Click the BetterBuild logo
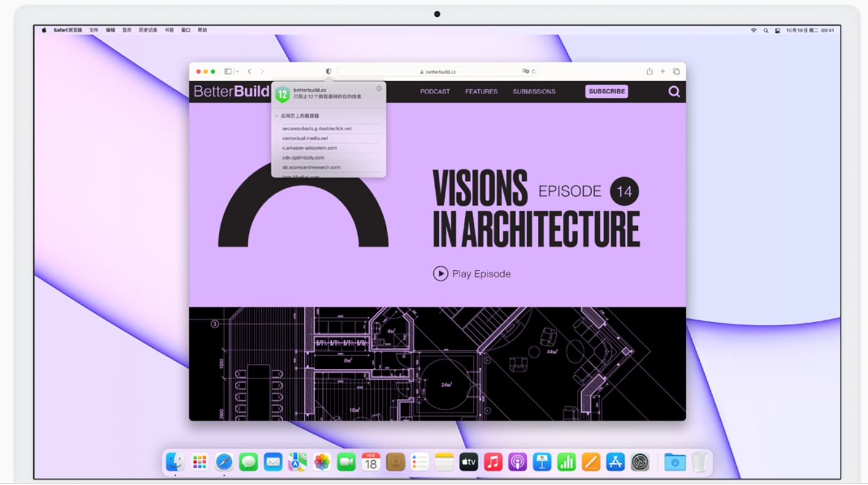 [231, 92]
